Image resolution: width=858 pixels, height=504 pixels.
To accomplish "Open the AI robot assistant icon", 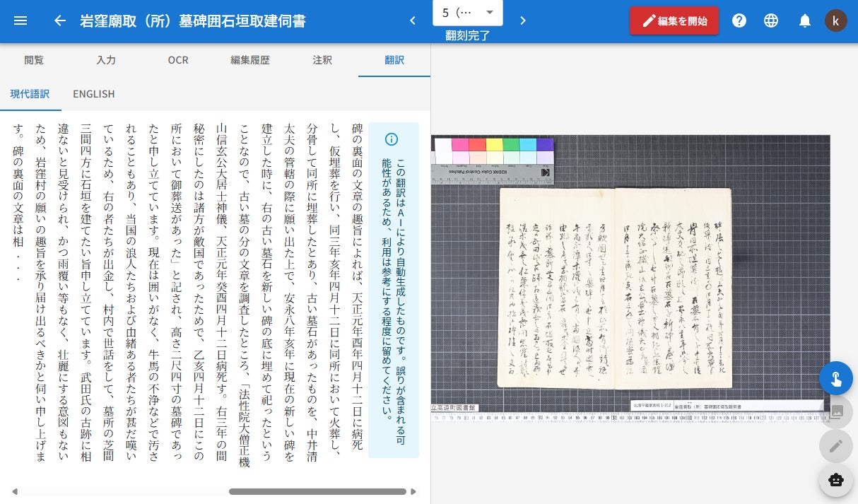I will coord(836,480).
